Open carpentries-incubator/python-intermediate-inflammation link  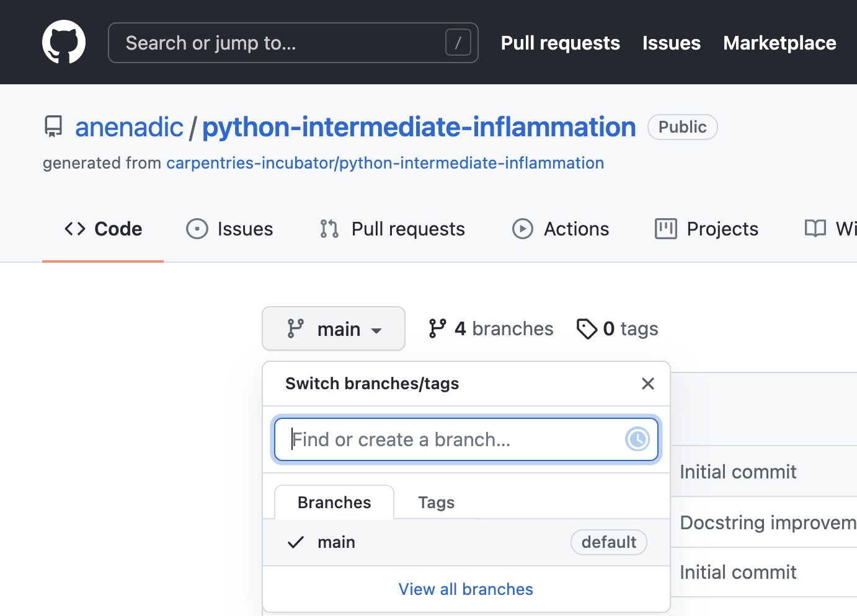(x=384, y=163)
